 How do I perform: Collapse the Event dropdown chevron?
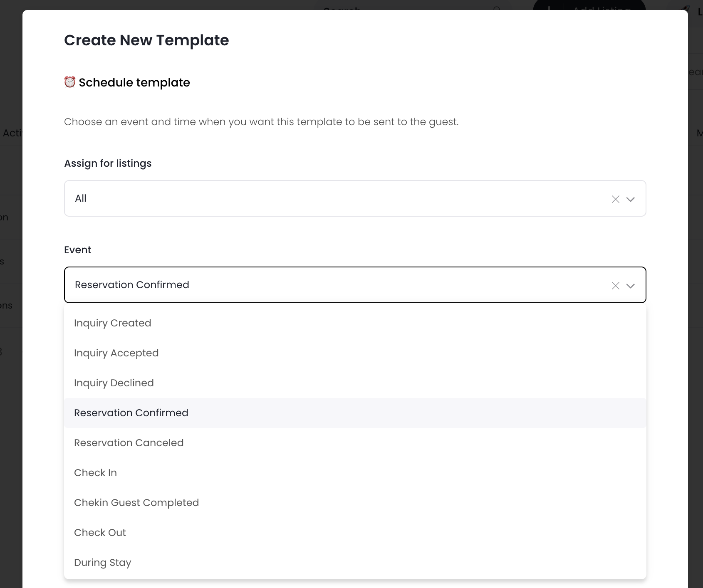(x=631, y=286)
